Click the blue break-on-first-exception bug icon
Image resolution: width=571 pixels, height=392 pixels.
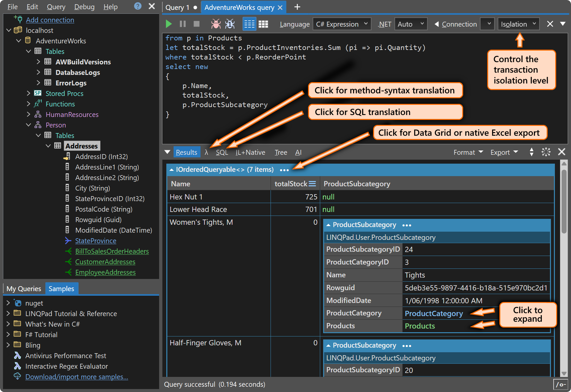point(230,24)
